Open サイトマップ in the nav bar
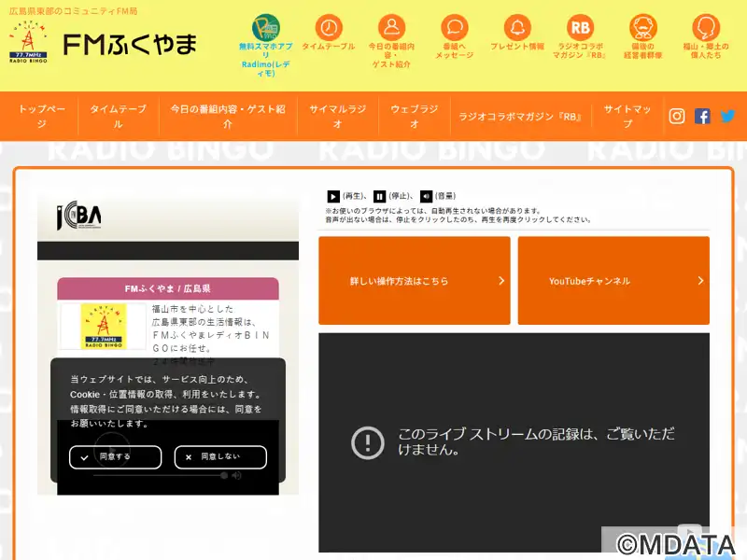Viewport: 747px width, 560px height. coord(627,116)
